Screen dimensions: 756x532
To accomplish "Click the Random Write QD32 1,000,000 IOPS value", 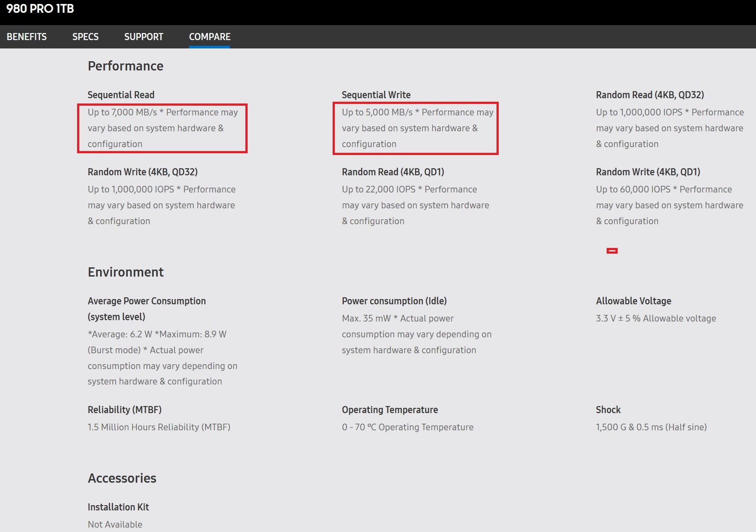I will (x=162, y=205).
